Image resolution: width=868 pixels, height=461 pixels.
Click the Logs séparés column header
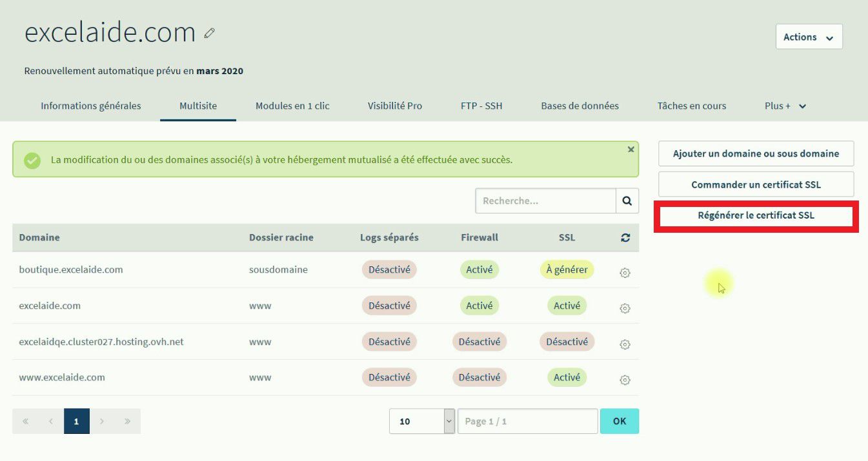[389, 237]
